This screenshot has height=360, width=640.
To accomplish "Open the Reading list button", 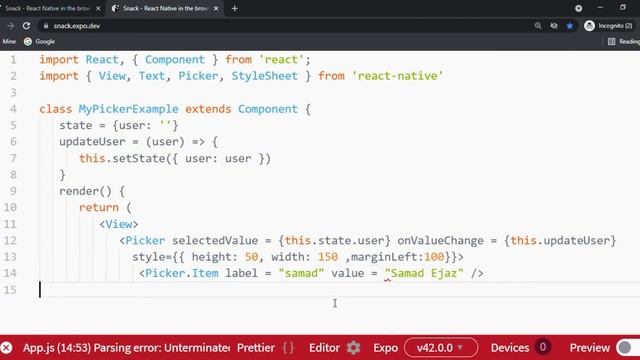I will click(x=624, y=42).
